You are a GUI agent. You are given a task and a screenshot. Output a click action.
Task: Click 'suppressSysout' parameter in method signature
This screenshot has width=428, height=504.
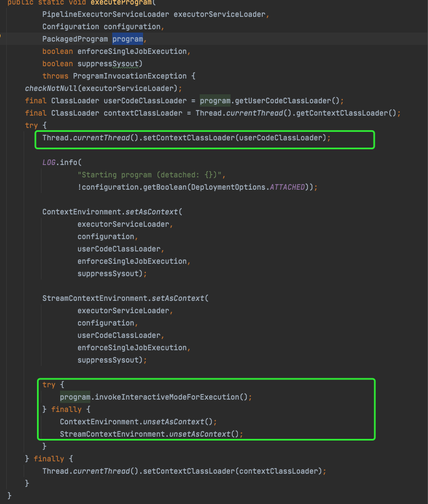pyautogui.click(x=108, y=64)
